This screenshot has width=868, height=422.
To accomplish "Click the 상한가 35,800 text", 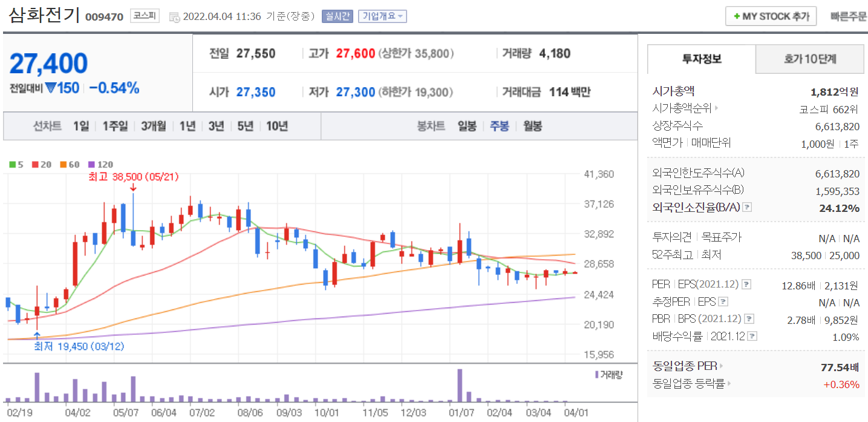I will click(416, 53).
